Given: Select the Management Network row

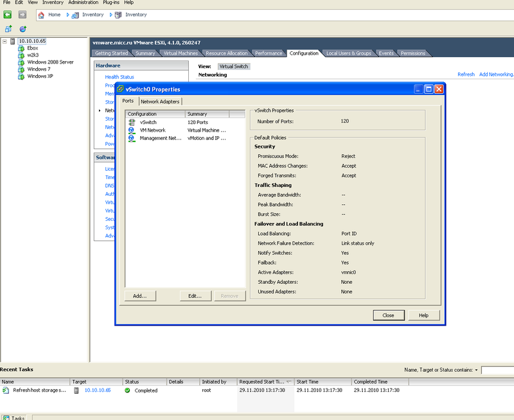Looking at the screenshot, I should (185, 138).
